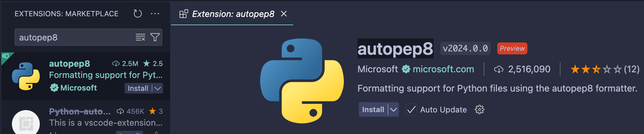Click the download count cloud icon in details
644x134 pixels.
tap(499, 69)
